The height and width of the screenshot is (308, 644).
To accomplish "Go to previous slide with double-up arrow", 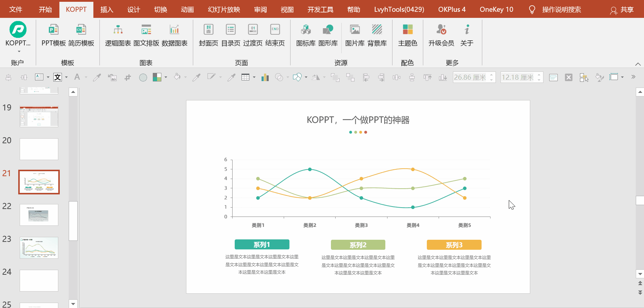I will (640, 283).
